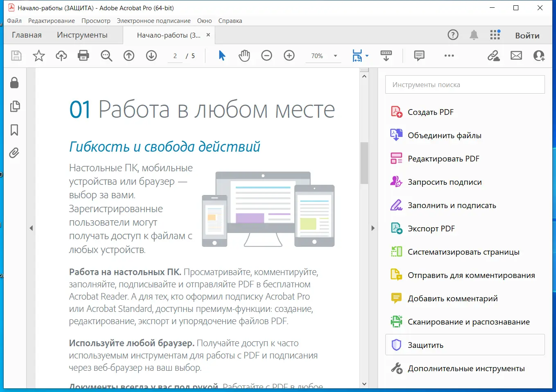The image size is (556, 392).
Task: Click the Войти button
Action: coord(527,35)
